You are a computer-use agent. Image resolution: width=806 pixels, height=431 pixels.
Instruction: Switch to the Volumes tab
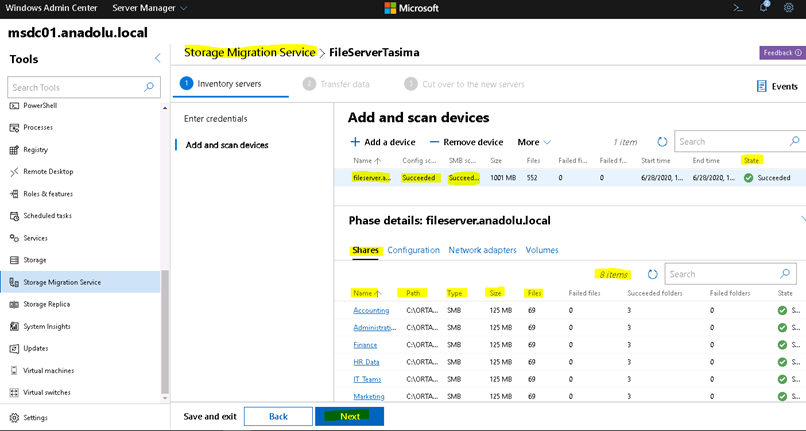542,250
